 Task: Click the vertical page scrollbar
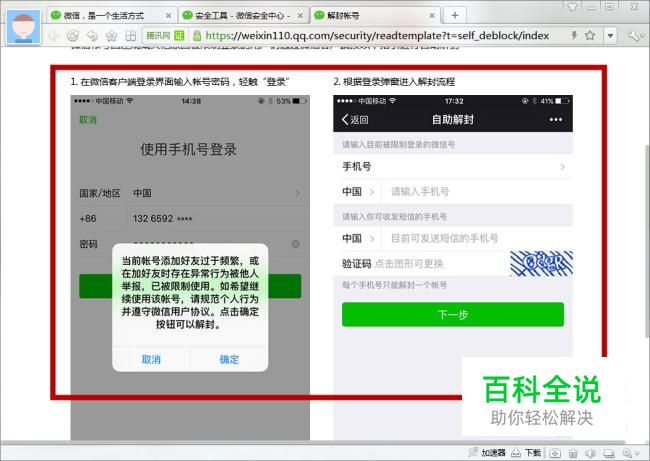coord(647,240)
